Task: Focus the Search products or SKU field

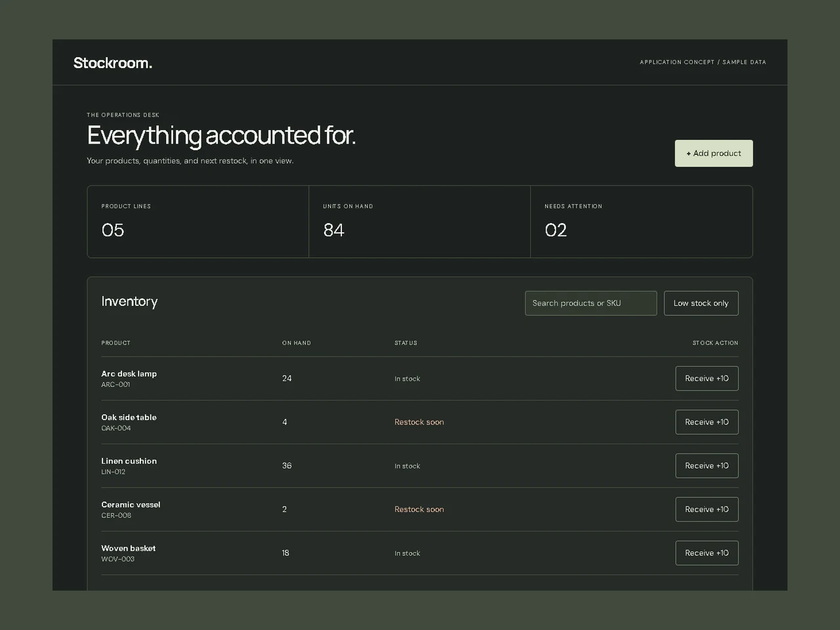Action: click(591, 303)
